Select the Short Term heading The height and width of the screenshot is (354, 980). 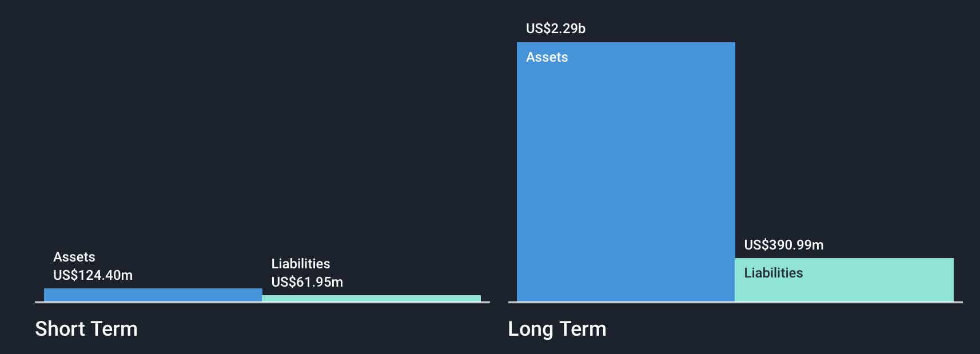coord(86,329)
